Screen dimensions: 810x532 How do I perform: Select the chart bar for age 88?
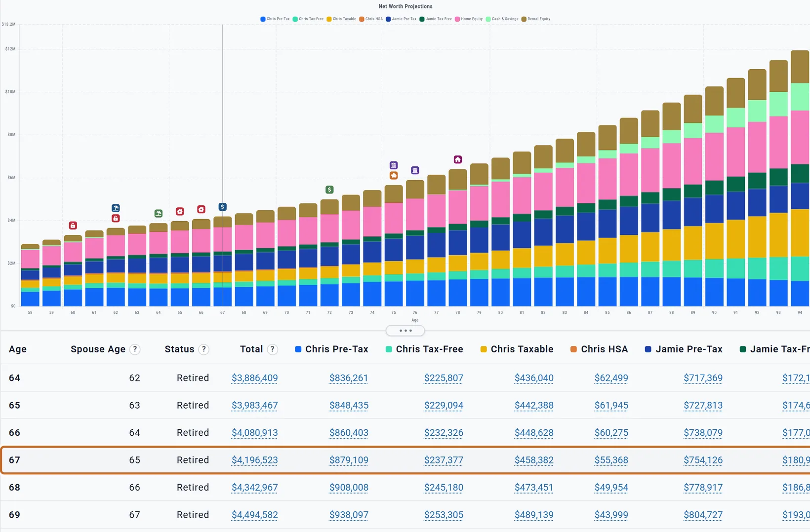tap(671, 204)
